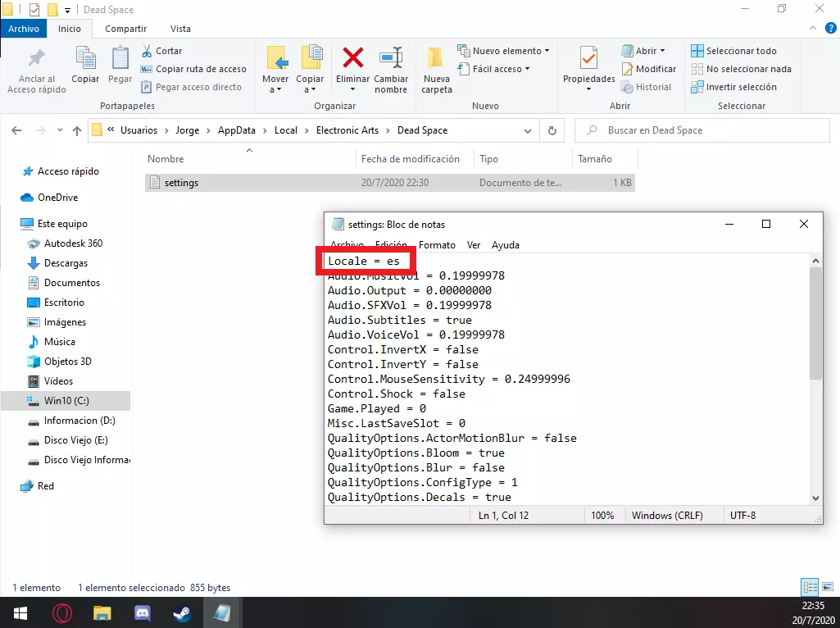
Task: Open Notepad Ver menu
Action: click(474, 245)
